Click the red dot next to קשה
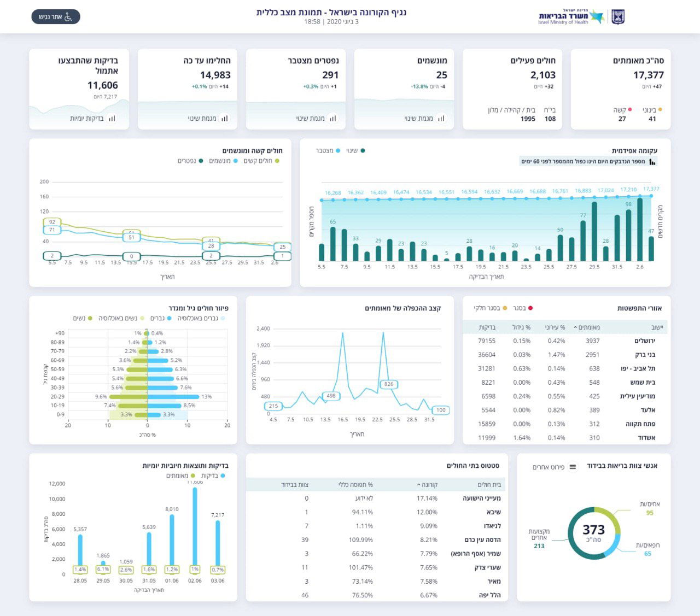 point(630,110)
